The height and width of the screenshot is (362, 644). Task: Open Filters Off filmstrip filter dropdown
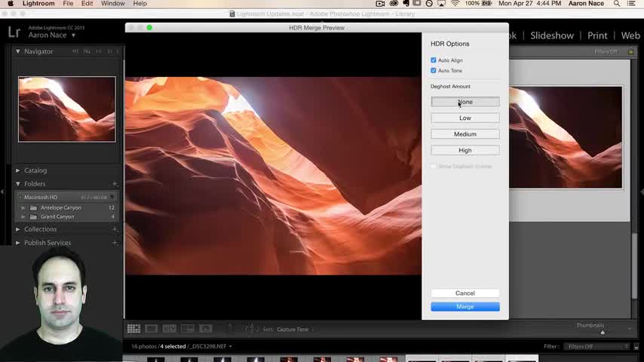point(596,346)
